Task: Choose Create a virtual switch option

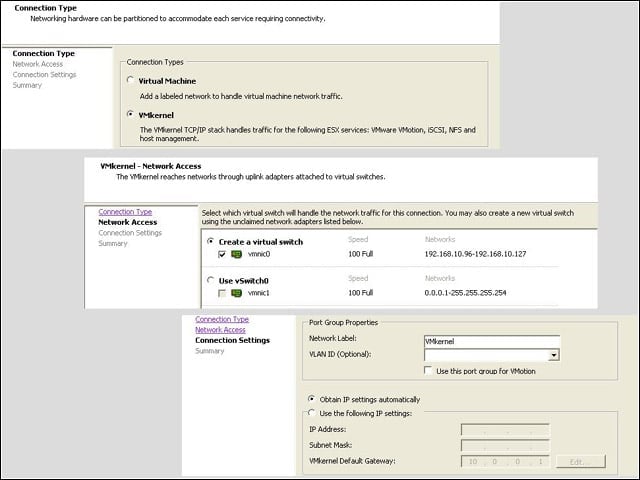Action: point(211,241)
